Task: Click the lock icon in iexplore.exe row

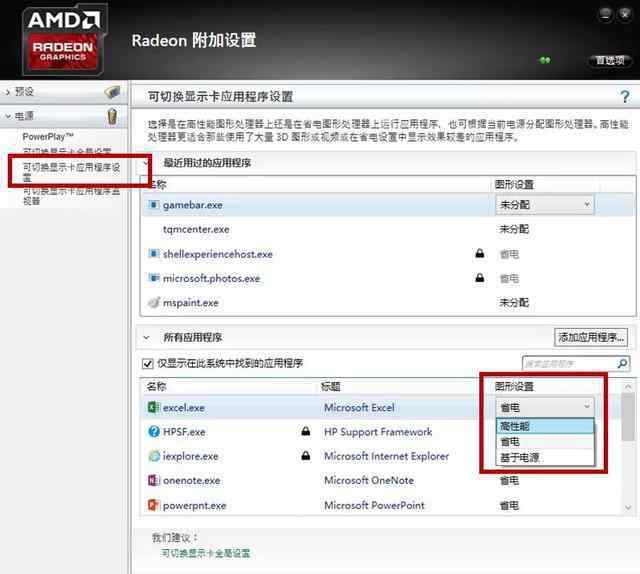Action: (x=305, y=456)
